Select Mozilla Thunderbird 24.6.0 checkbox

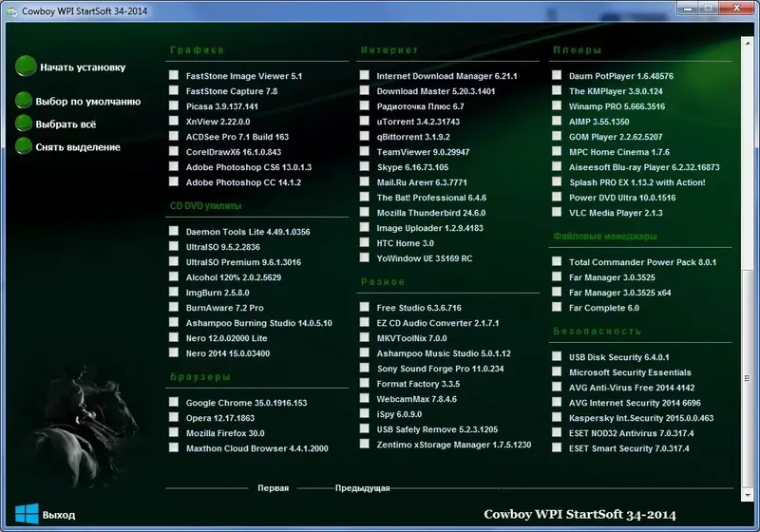[365, 212]
